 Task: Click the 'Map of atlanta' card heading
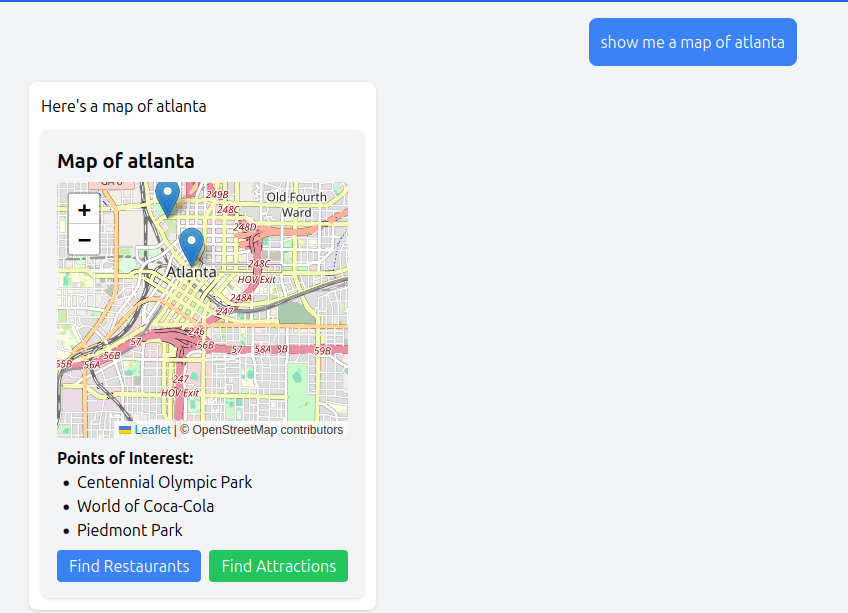coord(126,161)
